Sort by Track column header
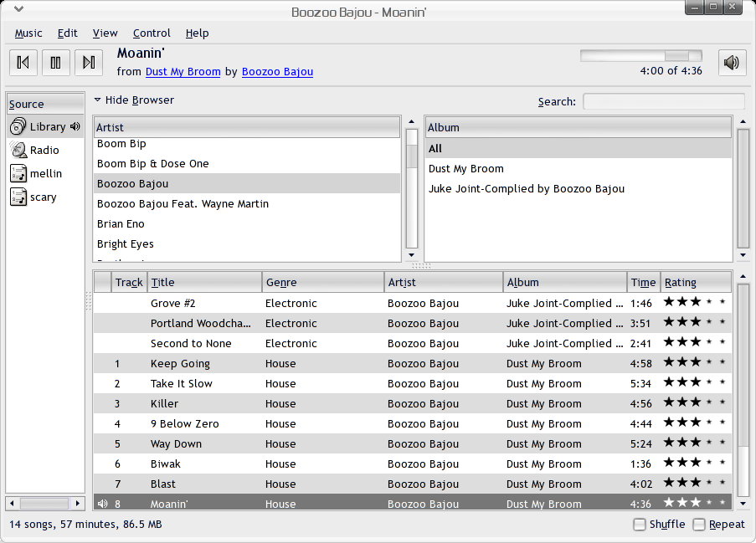 click(x=129, y=282)
